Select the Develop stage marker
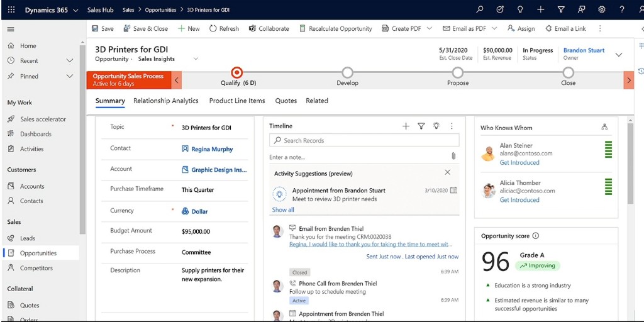 click(347, 73)
